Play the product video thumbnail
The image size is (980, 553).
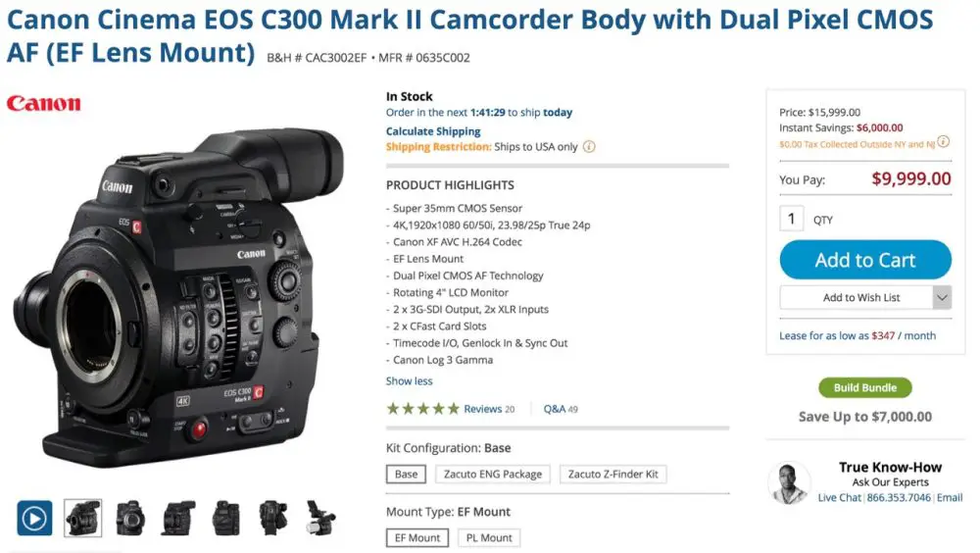coord(34,518)
